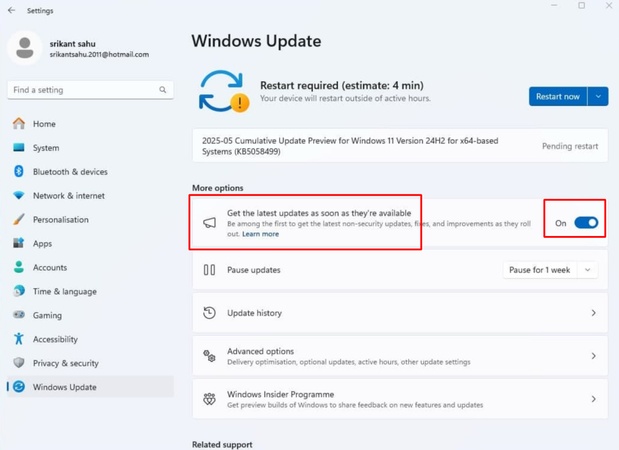This screenshot has height=450, width=619.
Task: Click the user profile avatar icon
Action: click(x=24, y=48)
